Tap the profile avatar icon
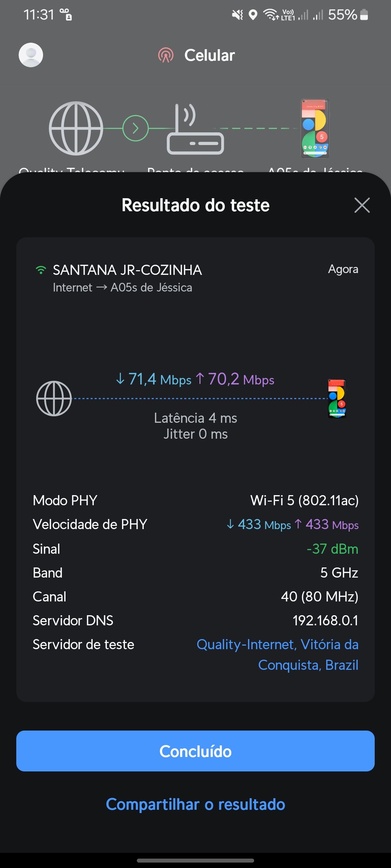This screenshot has width=391, height=868. pyautogui.click(x=31, y=55)
